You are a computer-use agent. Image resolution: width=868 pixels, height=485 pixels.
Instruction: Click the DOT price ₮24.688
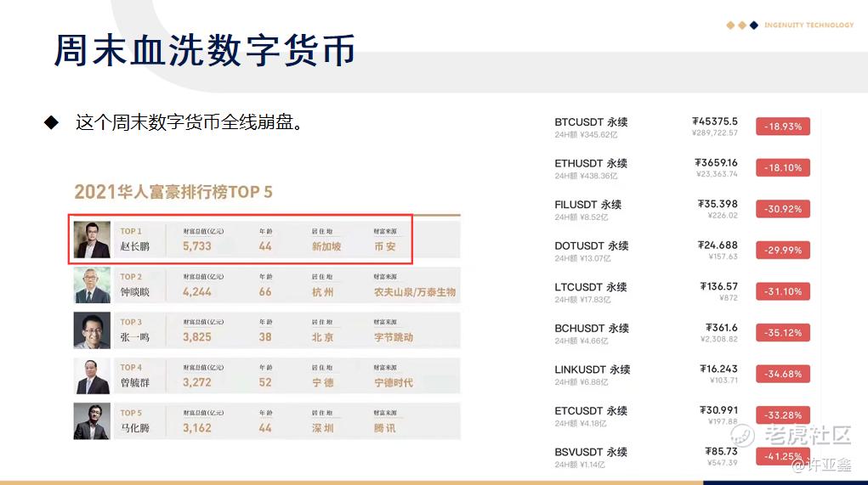[718, 245]
